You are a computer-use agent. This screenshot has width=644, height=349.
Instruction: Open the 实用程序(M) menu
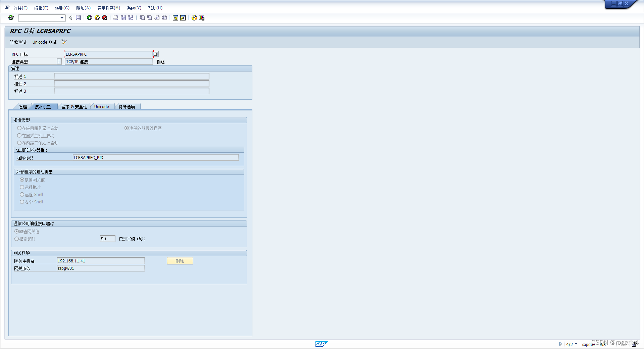[x=108, y=8]
